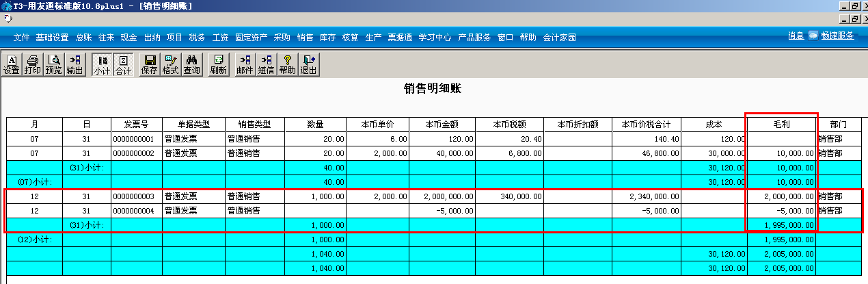868x284 pixels.
Task: Open the 工资 menu
Action: coord(220,38)
